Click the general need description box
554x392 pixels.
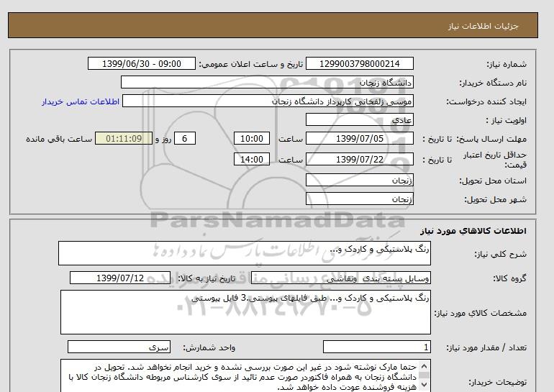click(x=245, y=253)
